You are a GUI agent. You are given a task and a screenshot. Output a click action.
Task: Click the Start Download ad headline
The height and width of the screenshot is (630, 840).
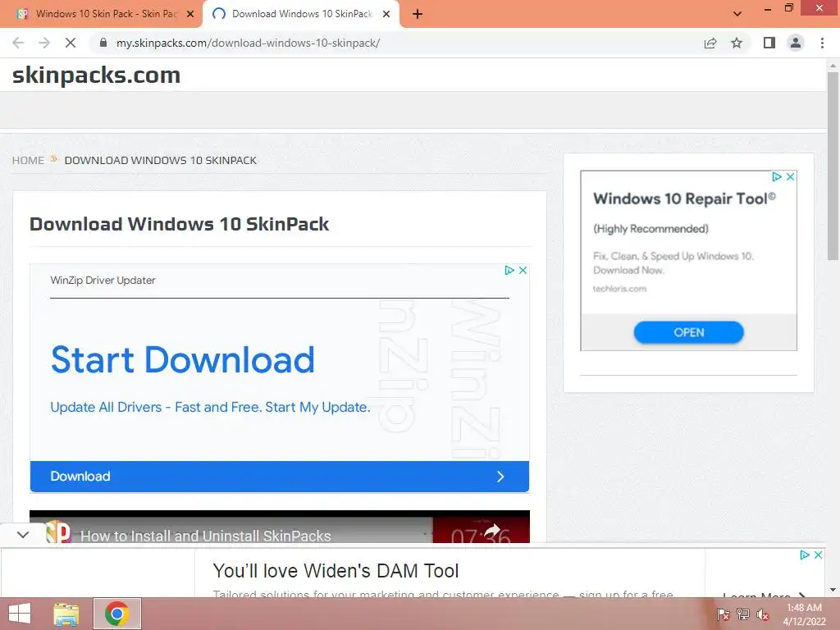(x=183, y=359)
